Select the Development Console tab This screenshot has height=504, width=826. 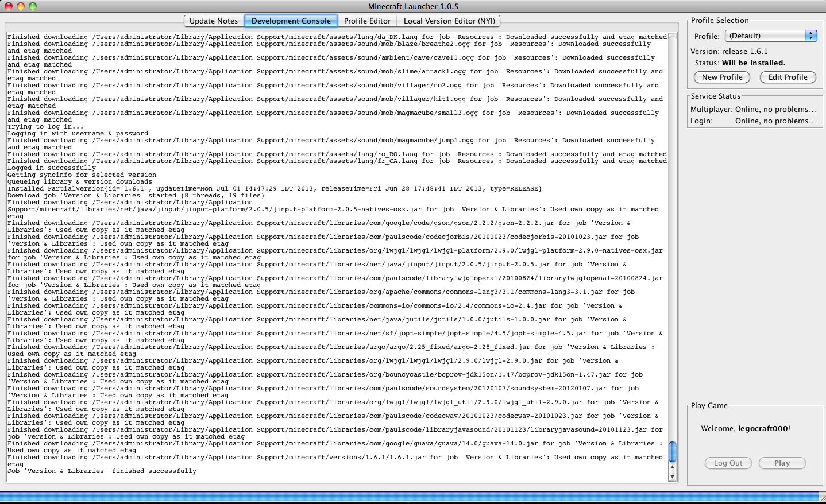(291, 21)
